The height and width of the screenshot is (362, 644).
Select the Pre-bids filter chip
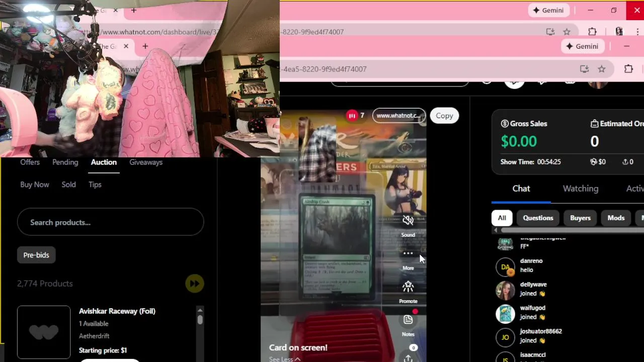[x=36, y=255]
